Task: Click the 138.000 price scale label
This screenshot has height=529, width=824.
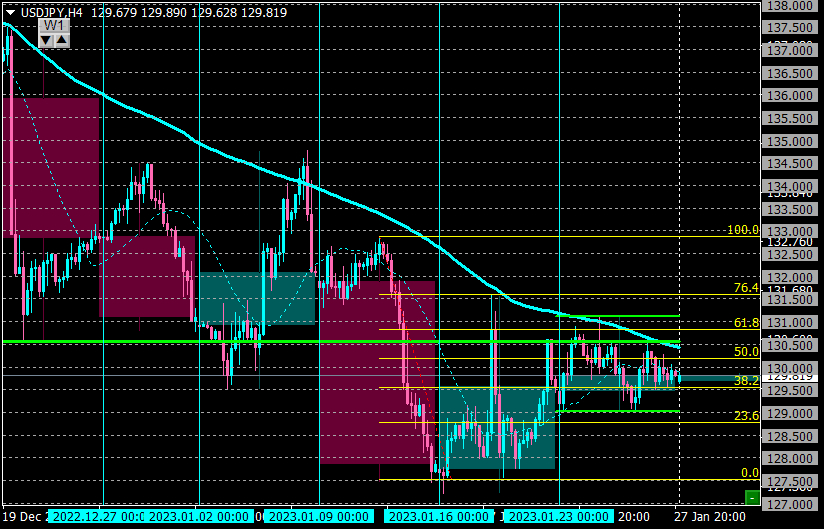Action: (790, 6)
